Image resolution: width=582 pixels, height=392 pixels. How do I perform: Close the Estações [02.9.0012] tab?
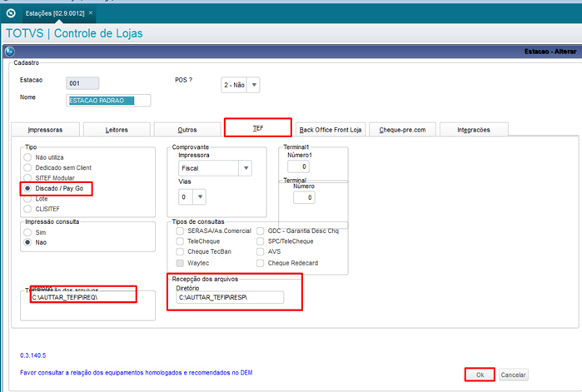point(91,12)
